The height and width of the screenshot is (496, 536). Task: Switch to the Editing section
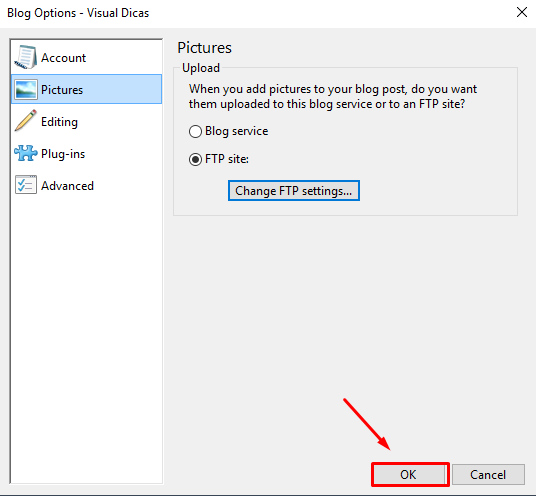(x=87, y=121)
